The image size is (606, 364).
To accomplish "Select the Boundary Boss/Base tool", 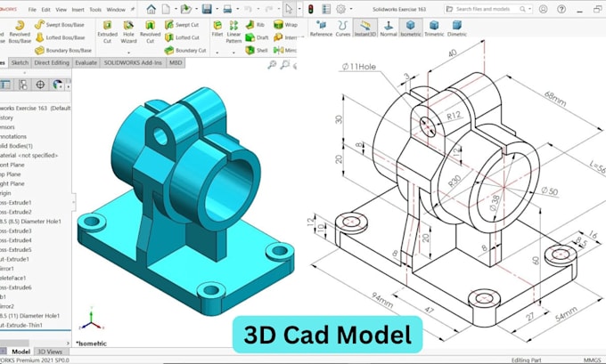I will pyautogui.click(x=63, y=50).
